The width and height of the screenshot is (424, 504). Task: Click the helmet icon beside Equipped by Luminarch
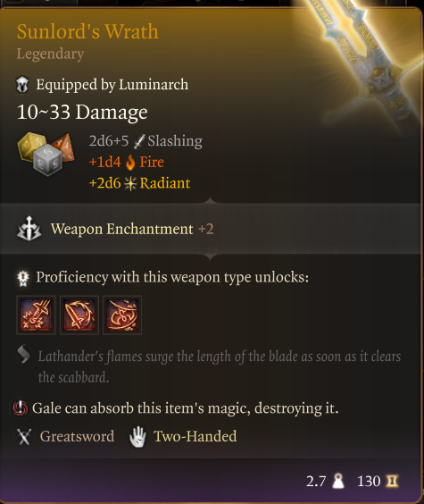pos(22,85)
